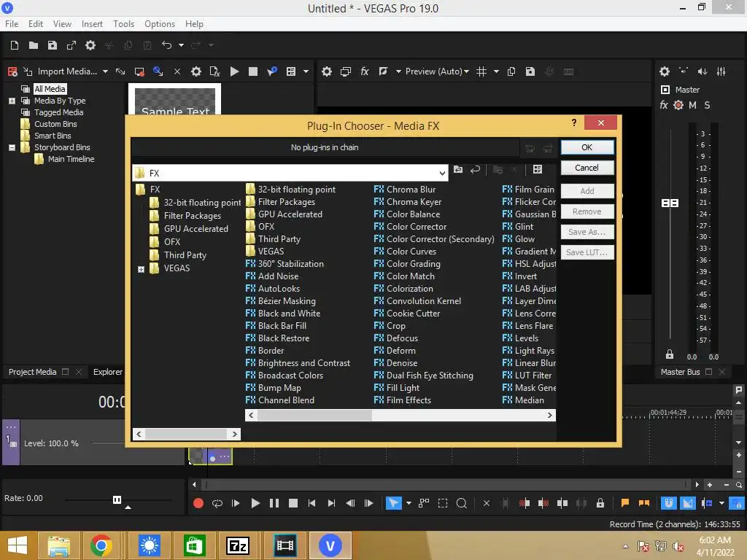This screenshot has height=560, width=747.
Task: Click OK in Plug-In Chooser
Action: [587, 147]
